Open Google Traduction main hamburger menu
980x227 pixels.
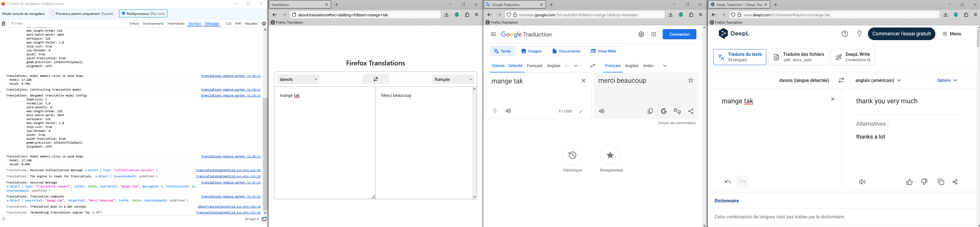(493, 34)
